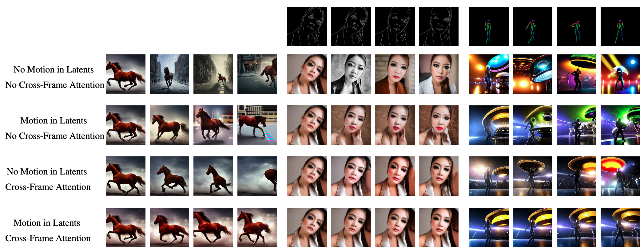
Task: Select the black-and-white woman portrait
Action: coord(351,74)
